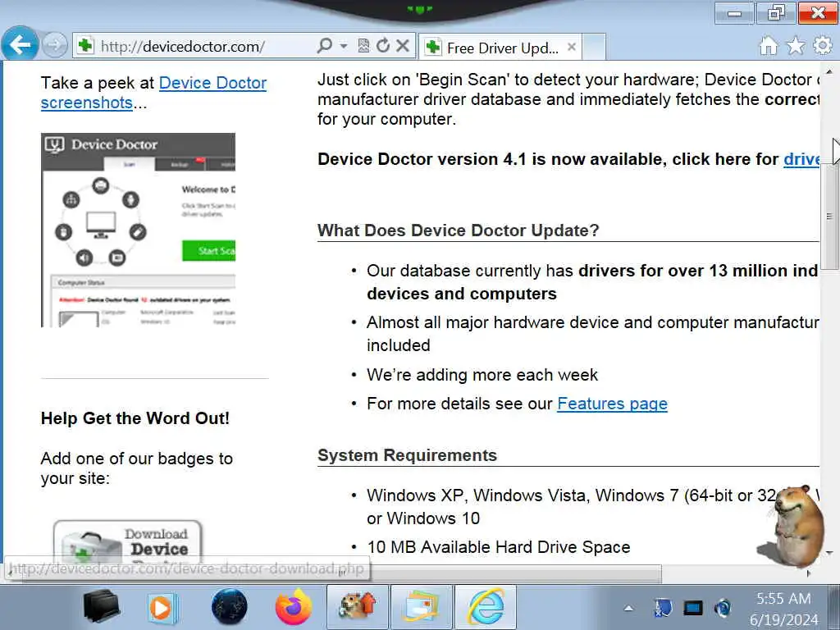Image resolution: width=840 pixels, height=630 pixels.
Task: Open Device Doctor screenshots link
Action: (153, 93)
